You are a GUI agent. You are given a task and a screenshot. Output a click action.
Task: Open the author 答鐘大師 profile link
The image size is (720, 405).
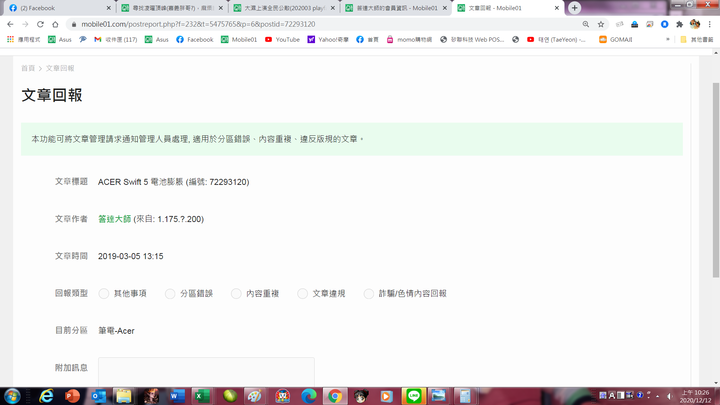114,219
